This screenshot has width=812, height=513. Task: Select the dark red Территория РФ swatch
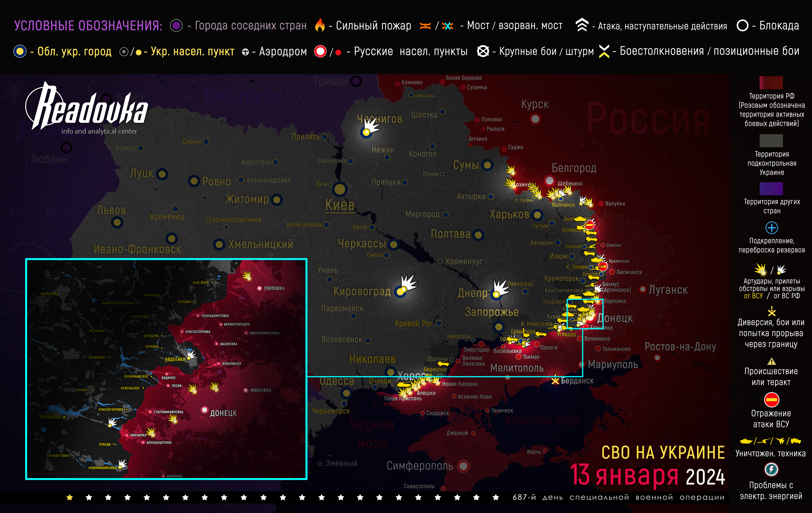771,83
